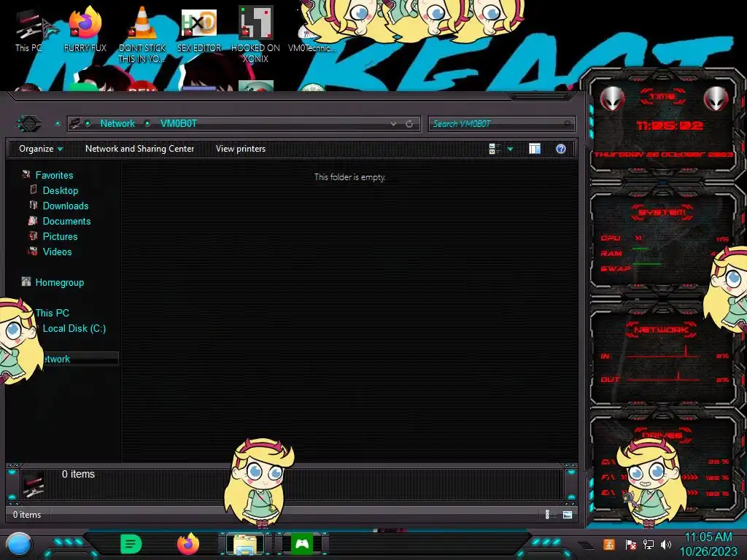Click the taskbar clock 11:05 AM
This screenshot has height=560, width=747.
(708, 537)
